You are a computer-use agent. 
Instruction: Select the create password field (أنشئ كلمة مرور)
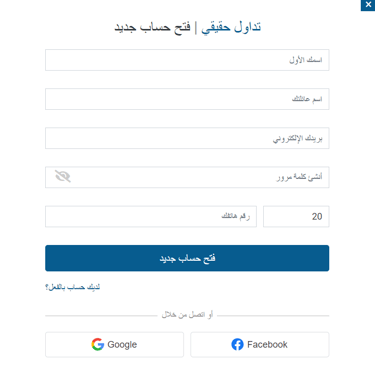click(187, 177)
